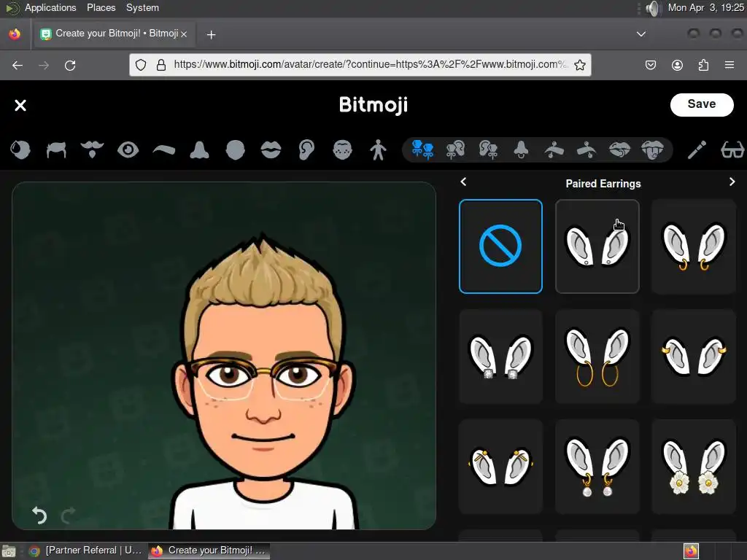
Task: Open the Pocket save icon
Action: click(x=651, y=65)
